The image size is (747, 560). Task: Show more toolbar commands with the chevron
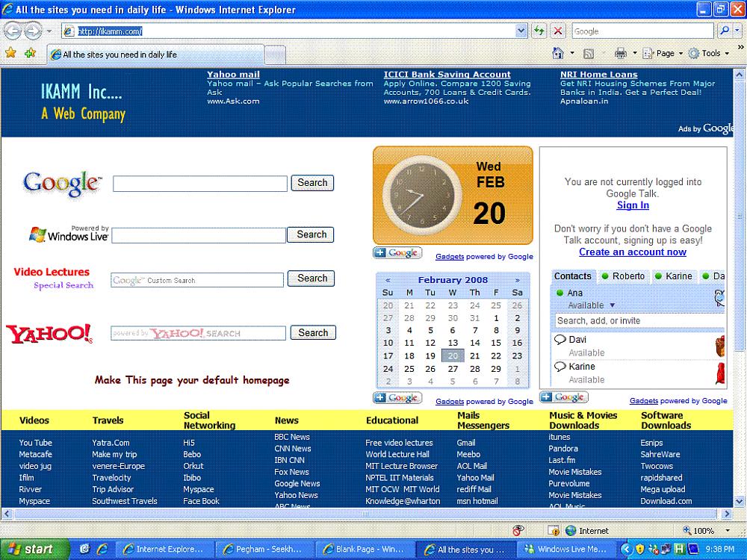click(740, 47)
